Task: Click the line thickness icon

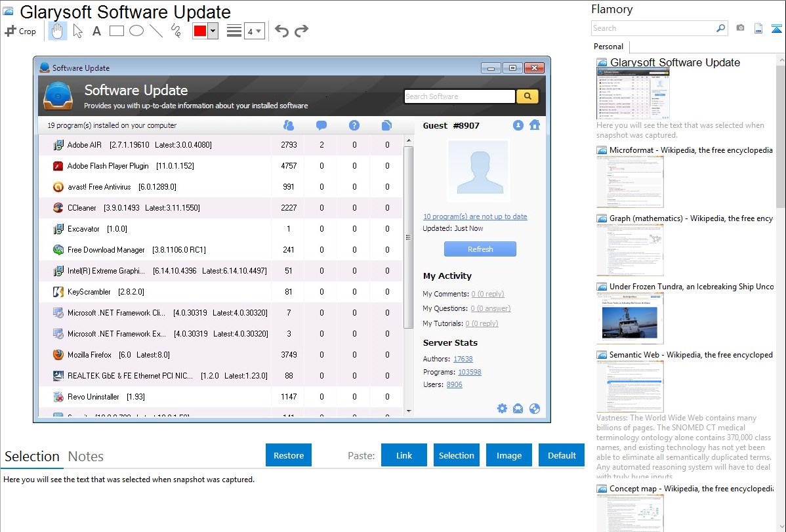Action: 234,31
